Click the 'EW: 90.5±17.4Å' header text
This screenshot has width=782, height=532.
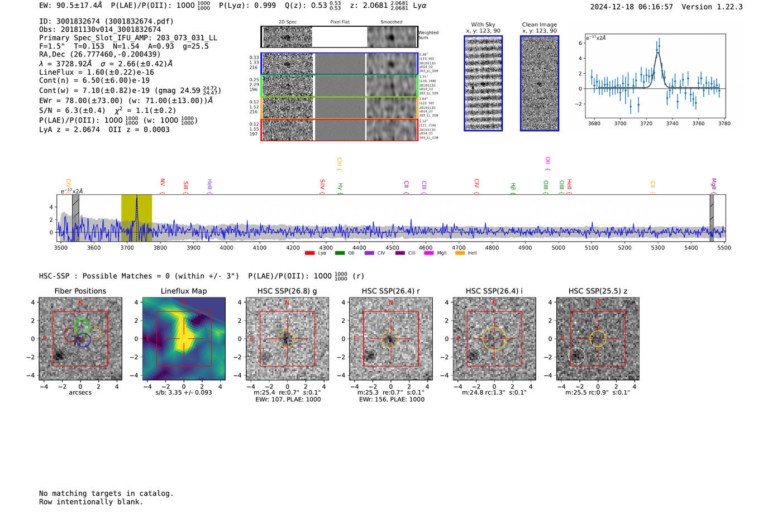(71, 6)
